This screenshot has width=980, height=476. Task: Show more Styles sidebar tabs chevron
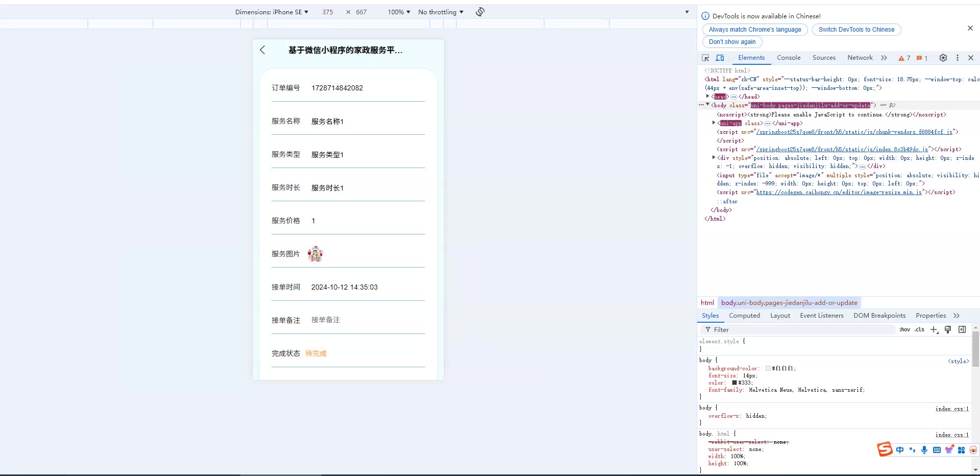957,316
